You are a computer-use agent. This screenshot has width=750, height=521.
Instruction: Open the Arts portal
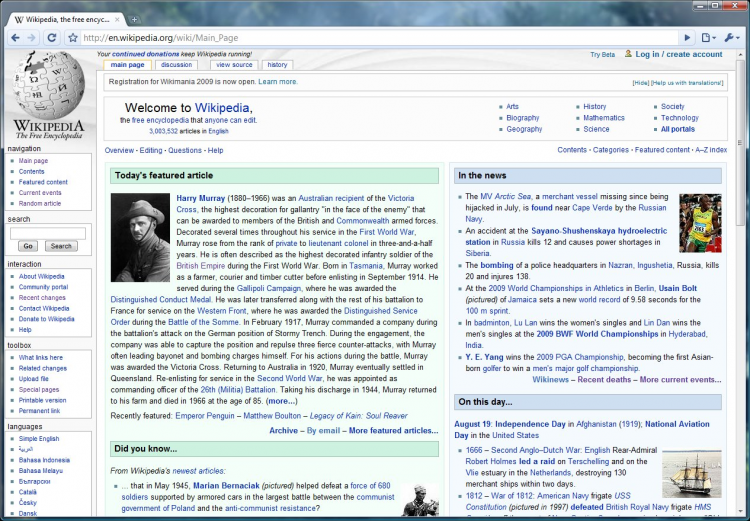(512, 107)
